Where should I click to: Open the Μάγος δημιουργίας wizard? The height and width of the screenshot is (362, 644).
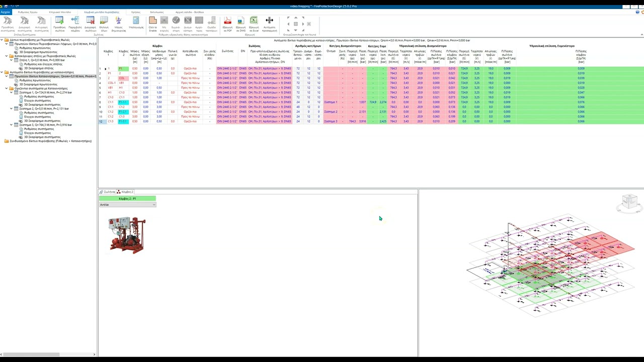coord(119,24)
